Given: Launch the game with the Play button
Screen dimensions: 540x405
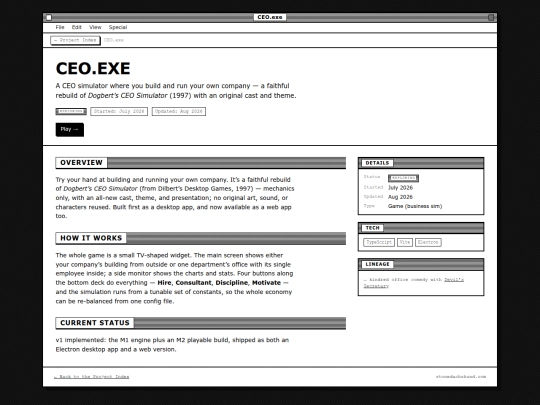Looking at the screenshot, I should tap(70, 129).
